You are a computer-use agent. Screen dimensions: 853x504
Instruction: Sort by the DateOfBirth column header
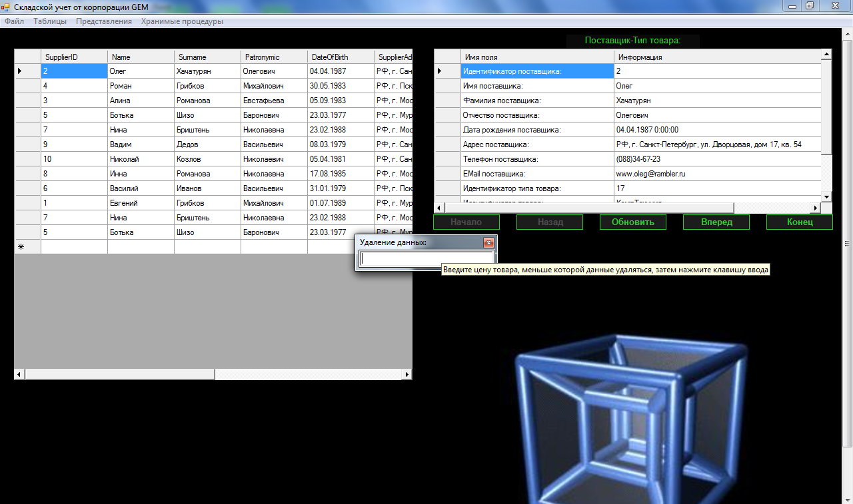coord(341,57)
